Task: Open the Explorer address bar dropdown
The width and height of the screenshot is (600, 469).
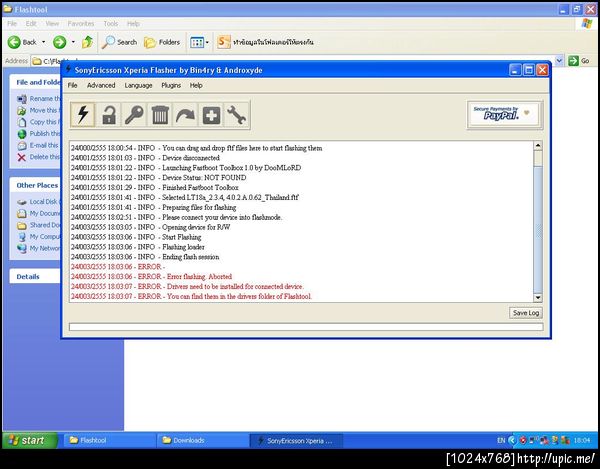Action: tap(559, 60)
